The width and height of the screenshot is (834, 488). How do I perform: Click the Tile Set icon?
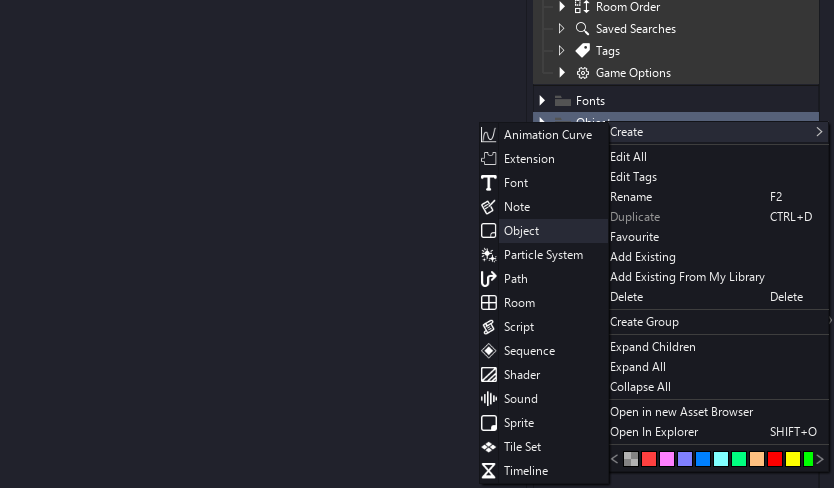(x=488, y=447)
